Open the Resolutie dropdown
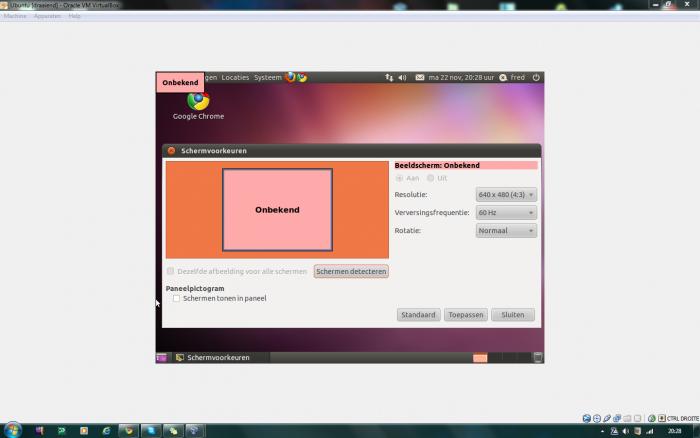Viewport: 700px width, 438px height. point(506,195)
